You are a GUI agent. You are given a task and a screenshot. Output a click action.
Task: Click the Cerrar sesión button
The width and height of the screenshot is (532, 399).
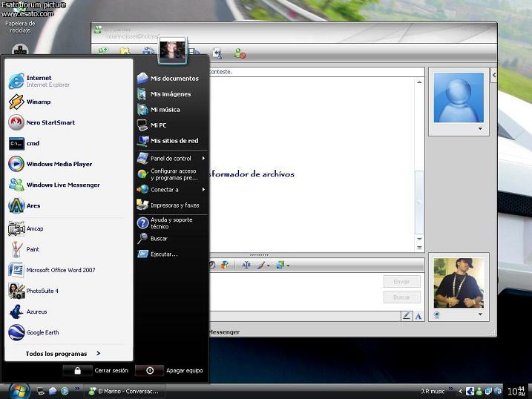[96, 371]
